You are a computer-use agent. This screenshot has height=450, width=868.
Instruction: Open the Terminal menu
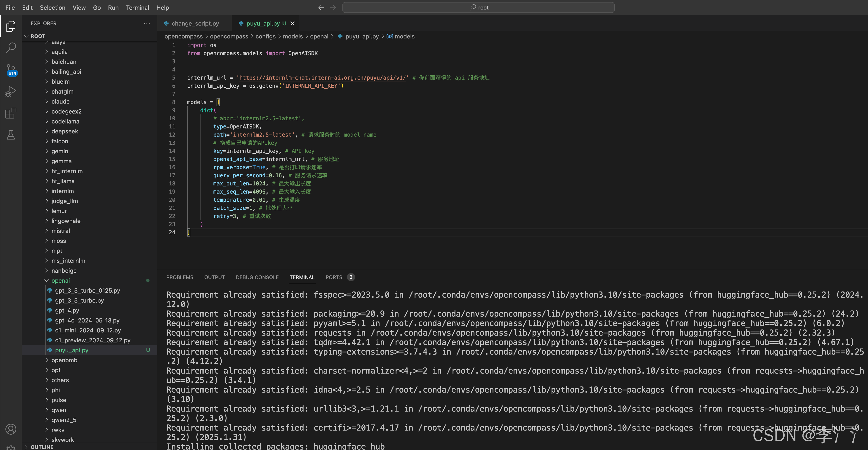137,7
